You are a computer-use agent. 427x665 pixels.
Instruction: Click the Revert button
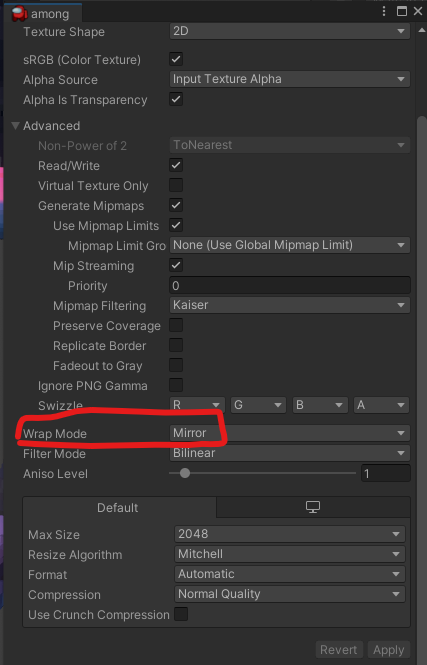(x=339, y=649)
